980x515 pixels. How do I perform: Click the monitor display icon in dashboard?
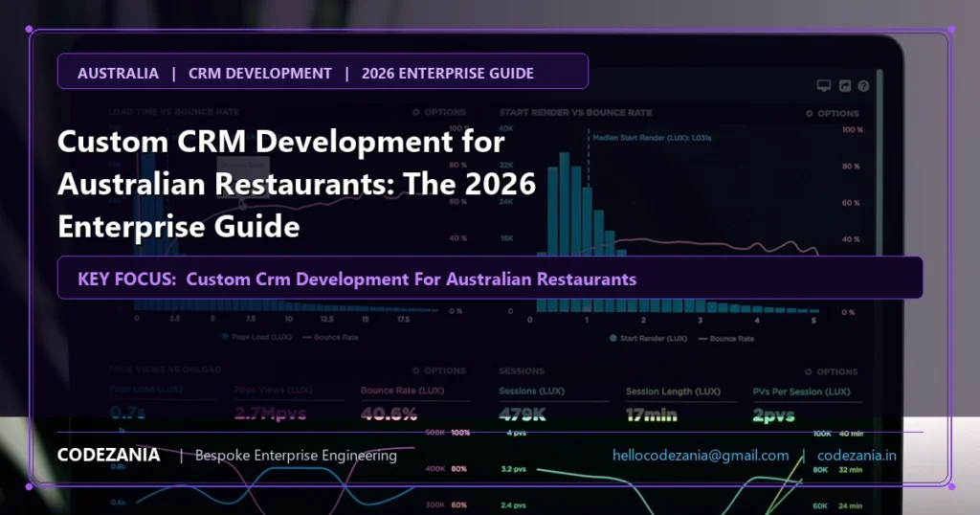point(824,85)
